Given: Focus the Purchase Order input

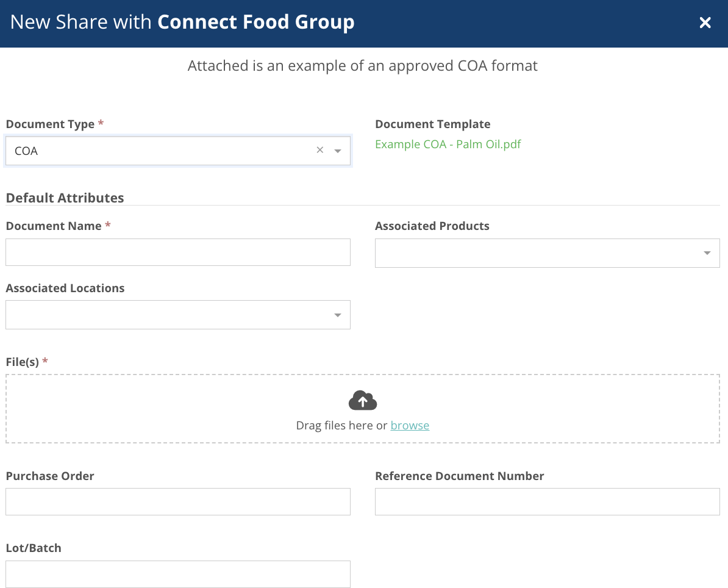Looking at the screenshot, I should [177, 501].
